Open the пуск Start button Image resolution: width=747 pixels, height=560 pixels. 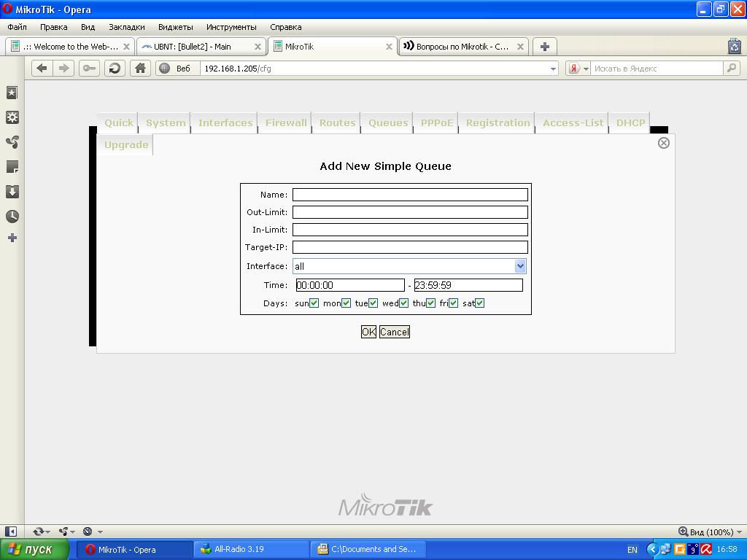[x=35, y=550]
